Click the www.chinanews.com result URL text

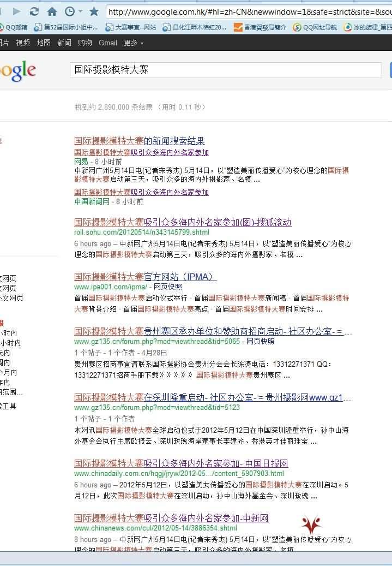click(x=156, y=528)
